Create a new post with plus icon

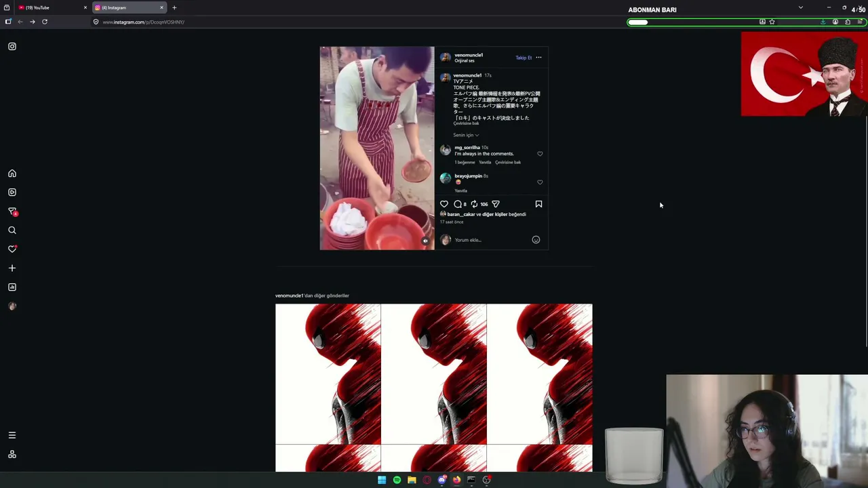pyautogui.click(x=12, y=268)
